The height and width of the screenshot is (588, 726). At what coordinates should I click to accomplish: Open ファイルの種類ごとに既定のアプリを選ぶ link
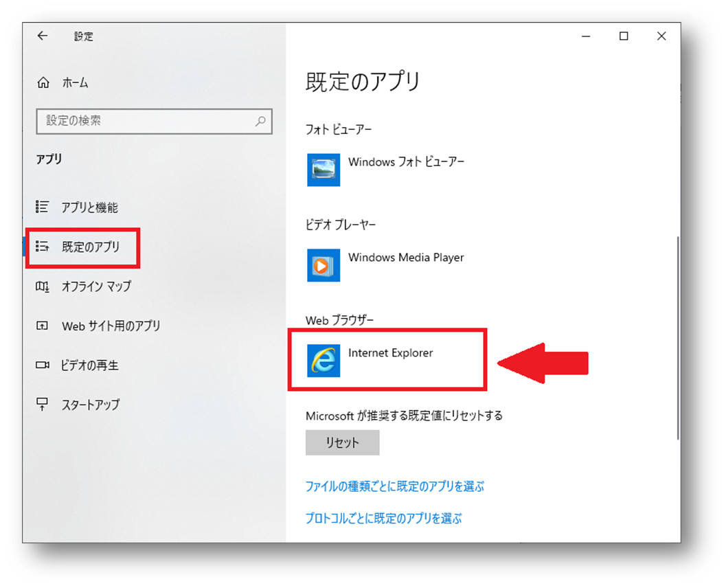[394, 486]
